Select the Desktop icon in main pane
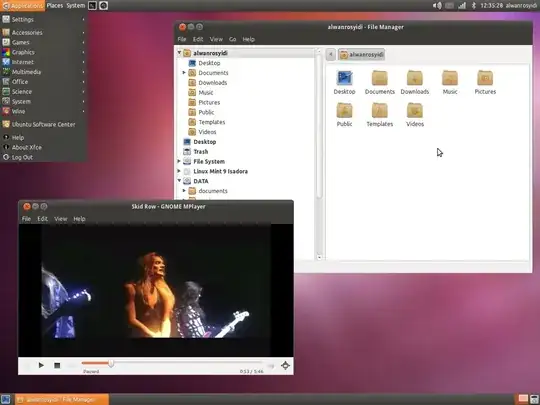540x405 pixels. [x=344, y=83]
